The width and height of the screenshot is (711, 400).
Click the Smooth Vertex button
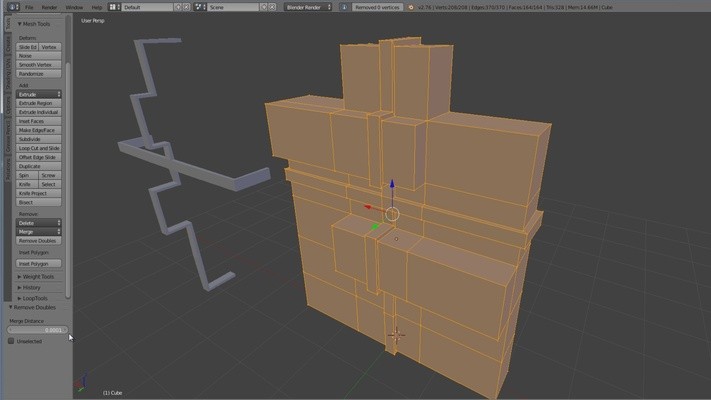[39, 65]
